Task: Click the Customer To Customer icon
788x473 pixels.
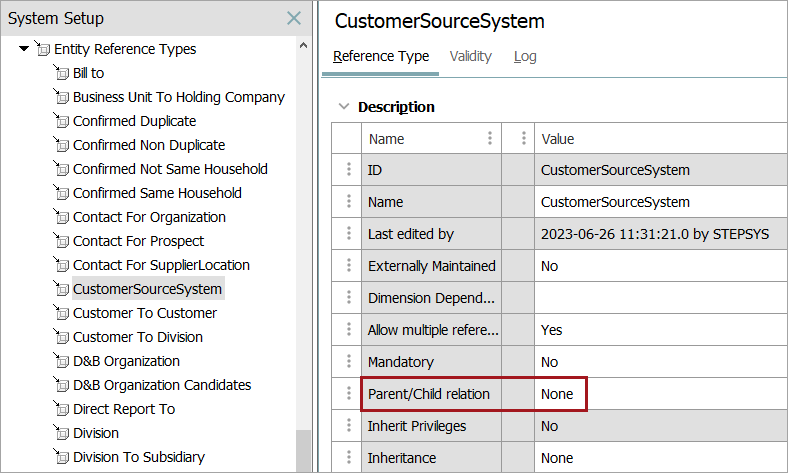Action: coord(61,313)
